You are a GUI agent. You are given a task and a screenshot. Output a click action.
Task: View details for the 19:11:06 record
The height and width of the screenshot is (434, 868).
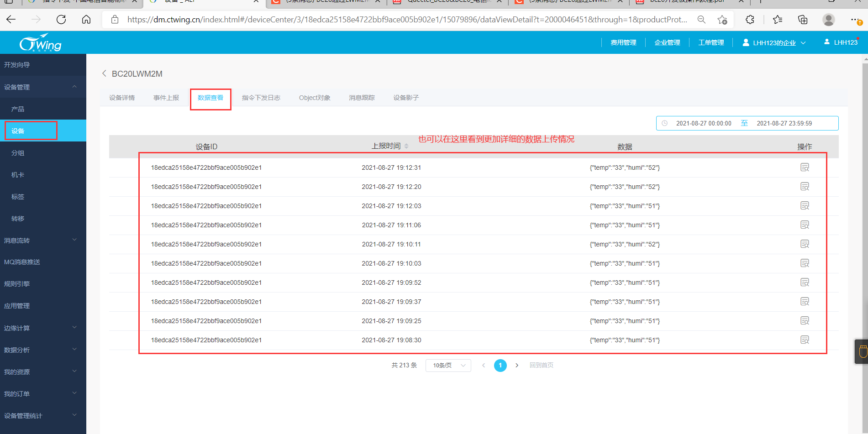(x=805, y=225)
